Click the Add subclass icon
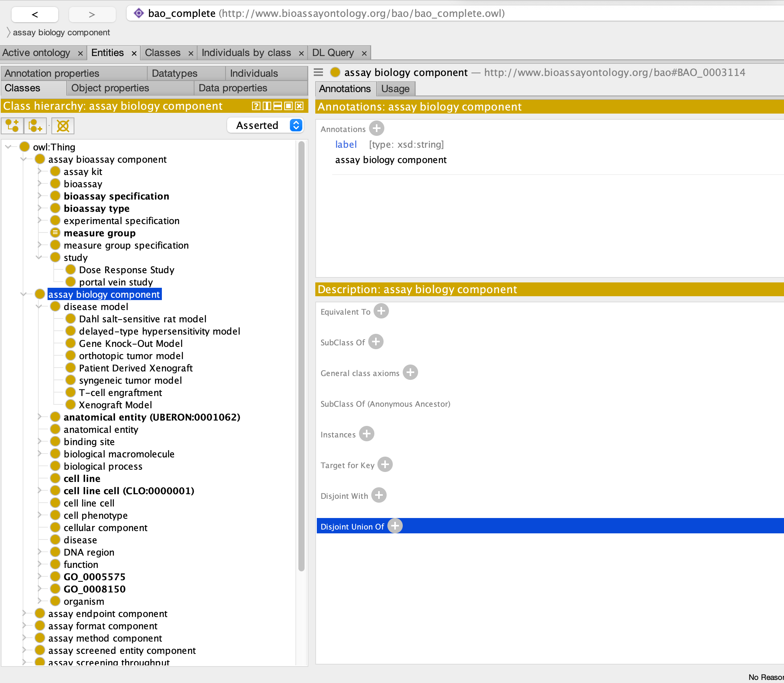 (12, 125)
